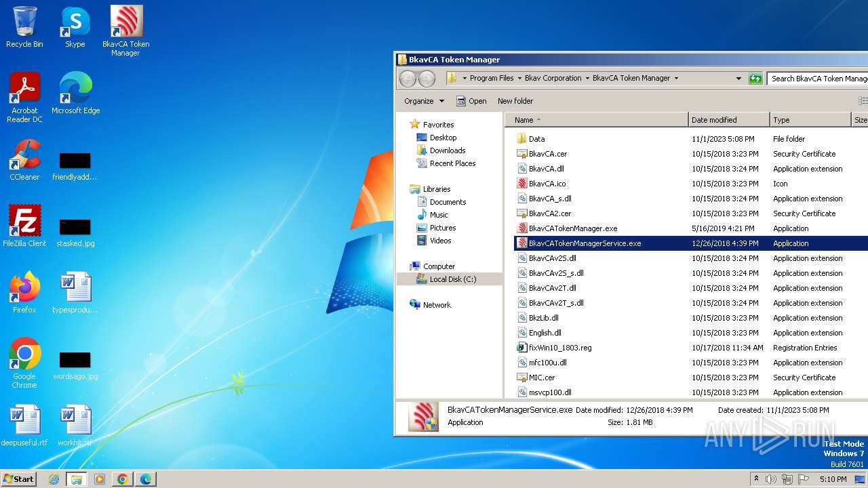
Task: Open Music library
Action: coord(432,215)
